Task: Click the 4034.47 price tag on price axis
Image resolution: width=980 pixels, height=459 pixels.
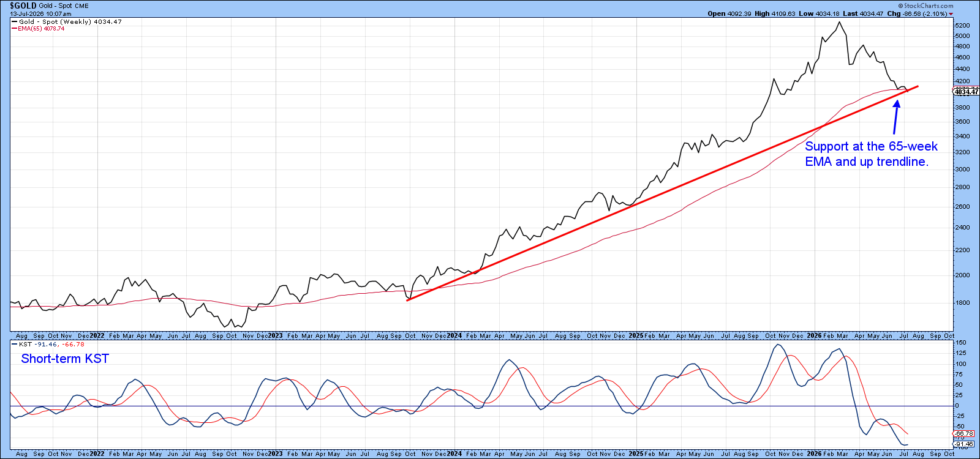Action: (x=967, y=92)
